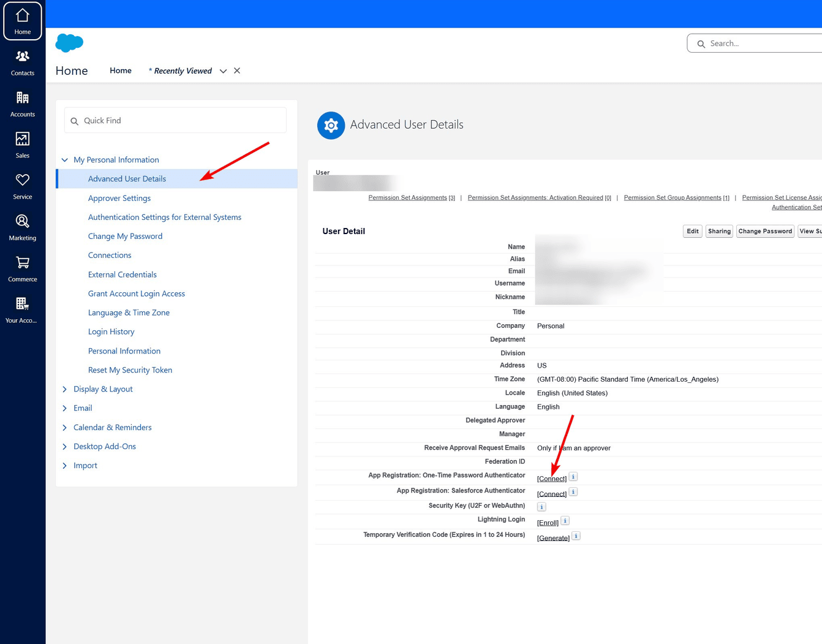Select Login History in setup tree

pyautogui.click(x=111, y=331)
